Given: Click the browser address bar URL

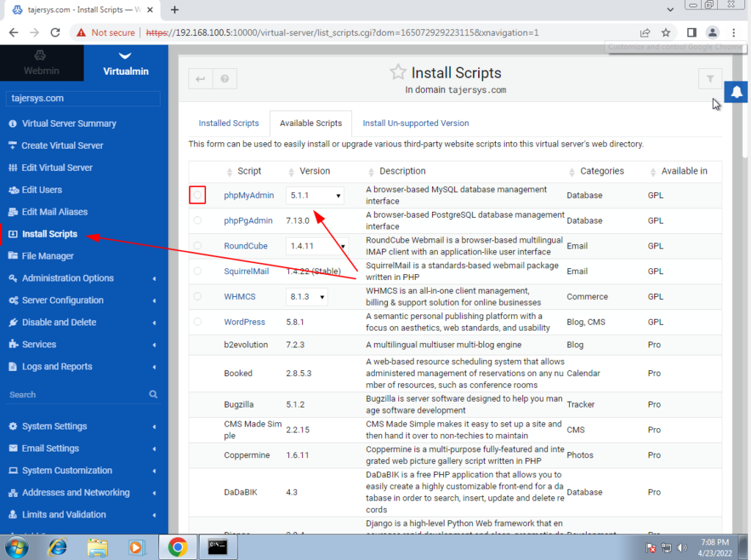Looking at the screenshot, I should coord(342,32).
